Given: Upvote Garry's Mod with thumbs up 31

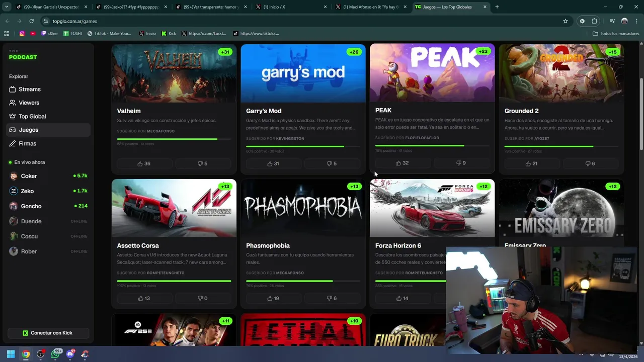Looking at the screenshot, I should [273, 163].
